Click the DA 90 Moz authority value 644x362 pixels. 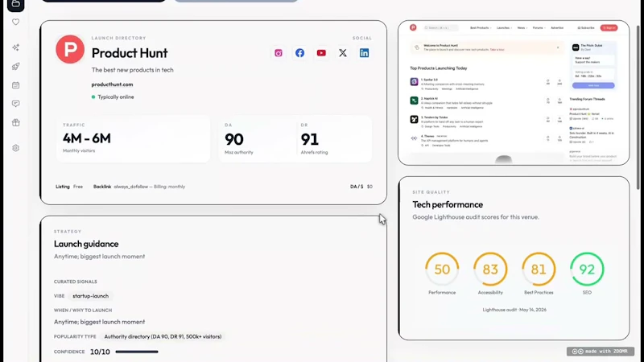click(234, 139)
